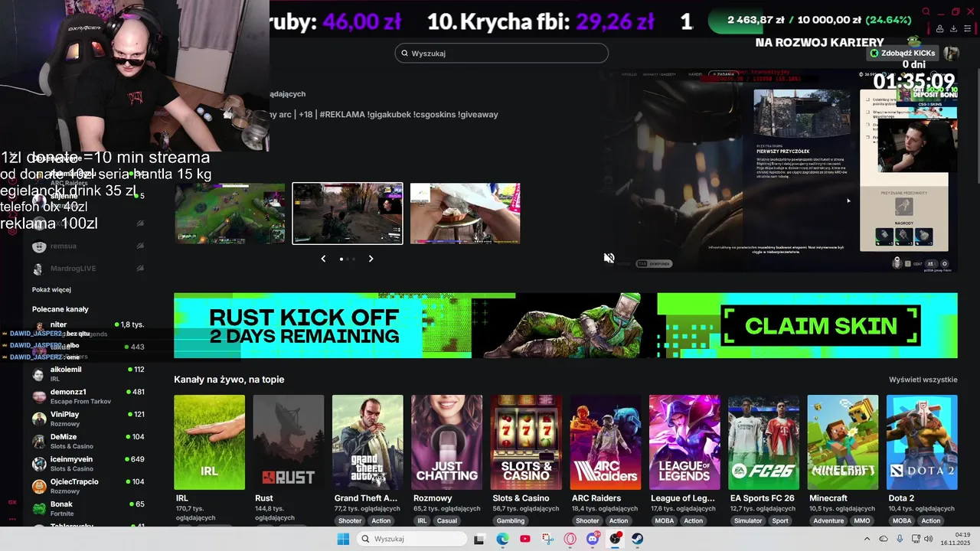The image size is (980, 551).
Task: Click the browser search magnifier icon at top right
Action: point(926,11)
